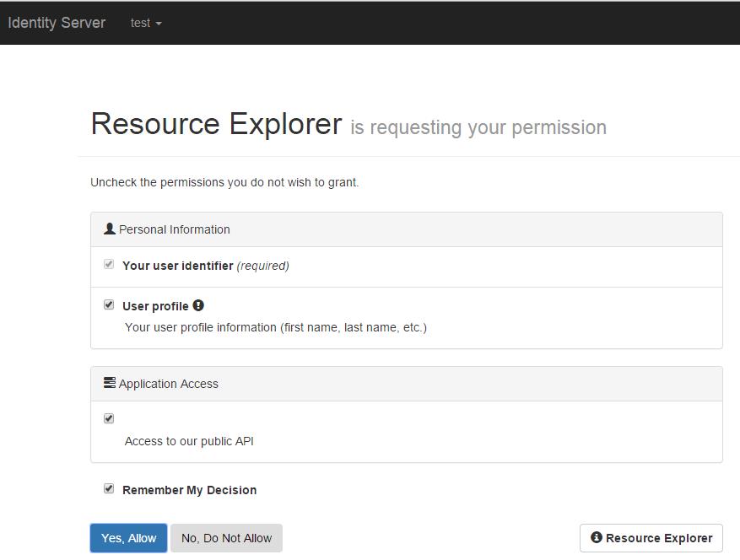Go to Identity Server home link
Viewport: 740px width, 560px height.
click(57, 23)
